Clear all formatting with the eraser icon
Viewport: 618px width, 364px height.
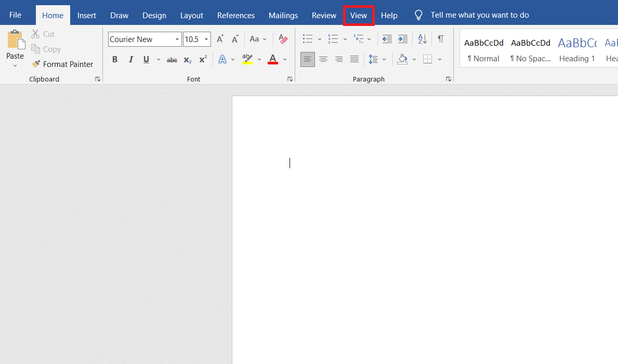coord(283,39)
